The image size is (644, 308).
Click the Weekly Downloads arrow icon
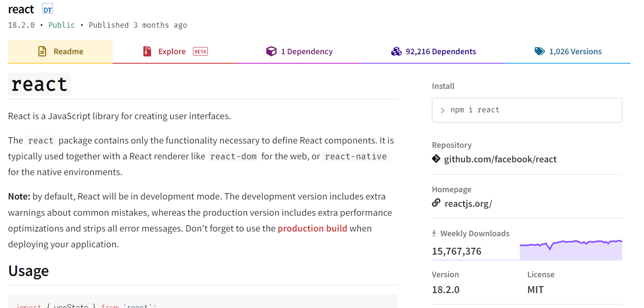tap(434, 233)
